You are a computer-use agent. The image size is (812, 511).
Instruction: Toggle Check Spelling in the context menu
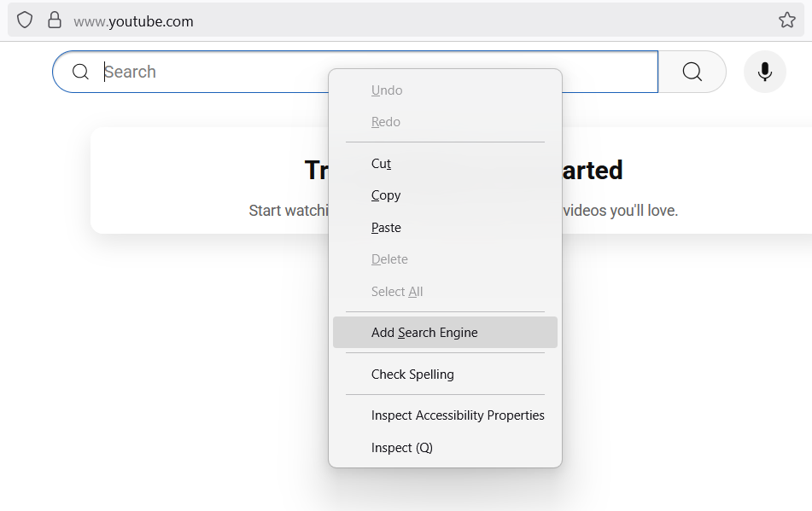(x=412, y=374)
